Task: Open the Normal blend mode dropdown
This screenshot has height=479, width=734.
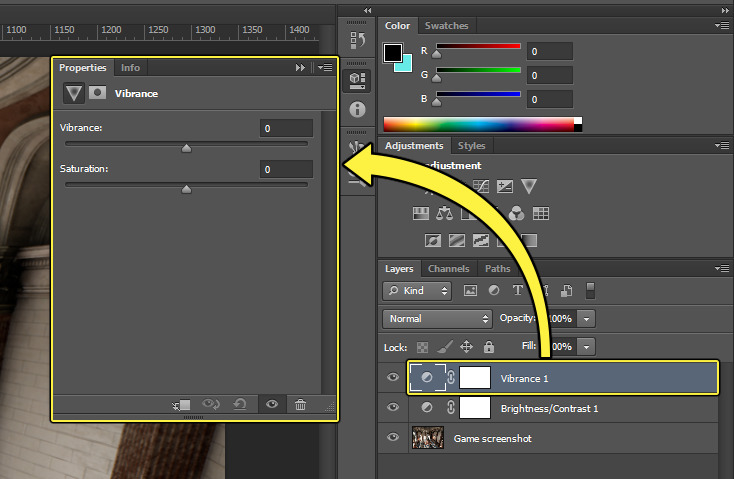Action: 436,319
